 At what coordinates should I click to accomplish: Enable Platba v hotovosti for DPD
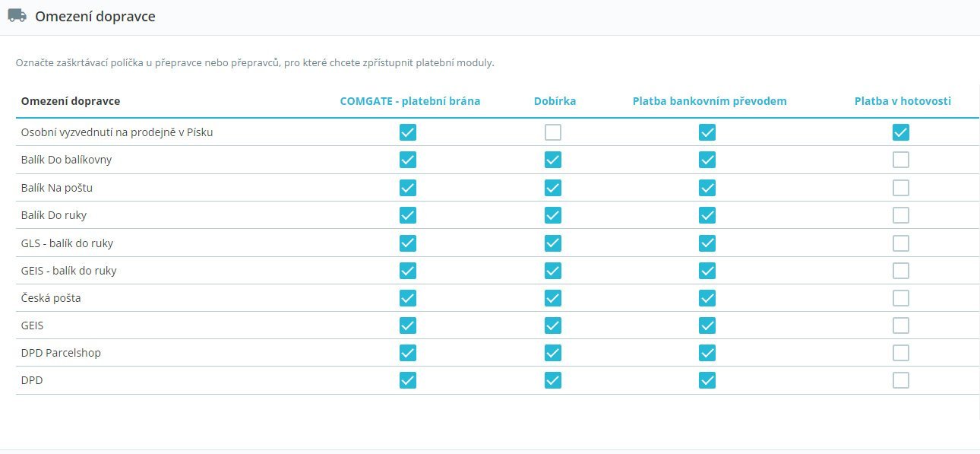point(901,380)
